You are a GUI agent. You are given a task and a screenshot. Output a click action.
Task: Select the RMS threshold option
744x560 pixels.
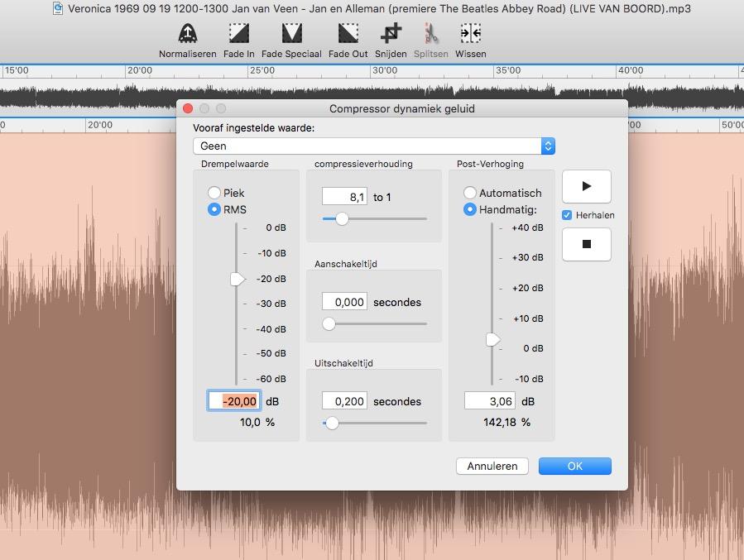tap(214, 209)
